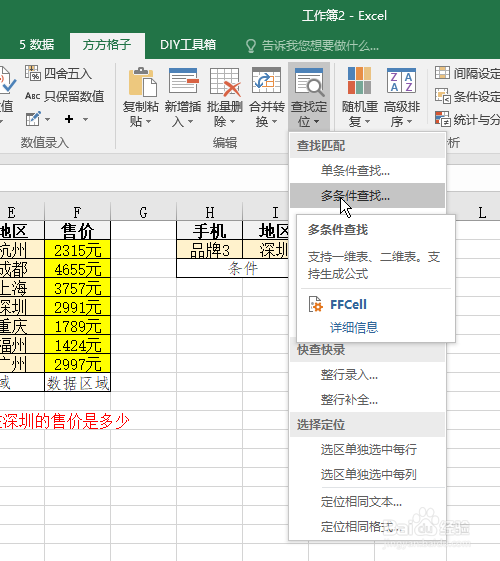Click the pencil edit icon in 数值录入 group

(33, 119)
